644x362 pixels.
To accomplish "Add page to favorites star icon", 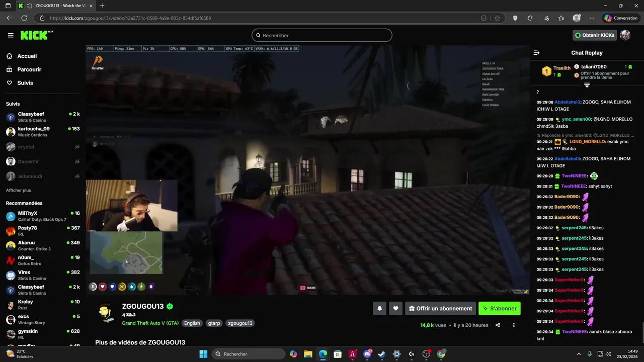I will pos(498,18).
